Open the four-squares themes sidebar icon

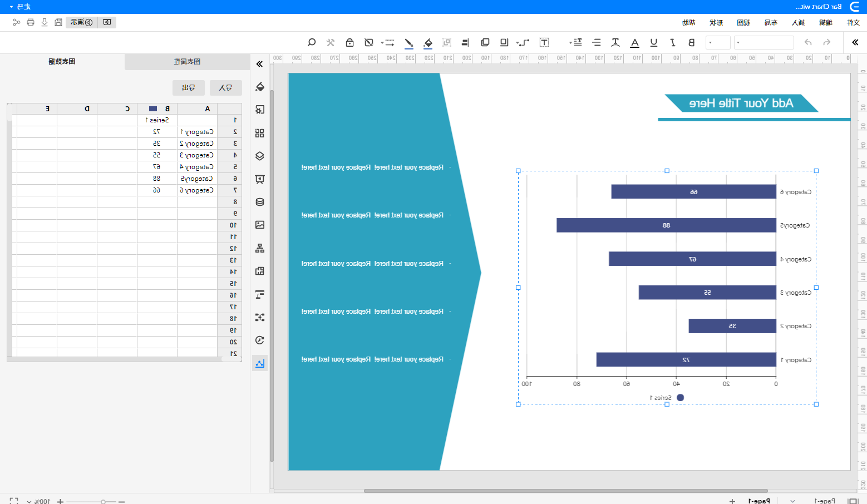click(260, 133)
